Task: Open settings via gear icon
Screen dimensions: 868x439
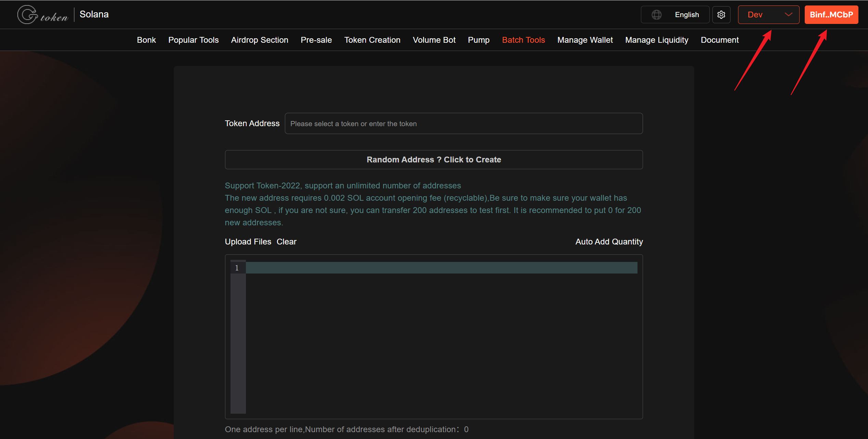Action: tap(721, 15)
